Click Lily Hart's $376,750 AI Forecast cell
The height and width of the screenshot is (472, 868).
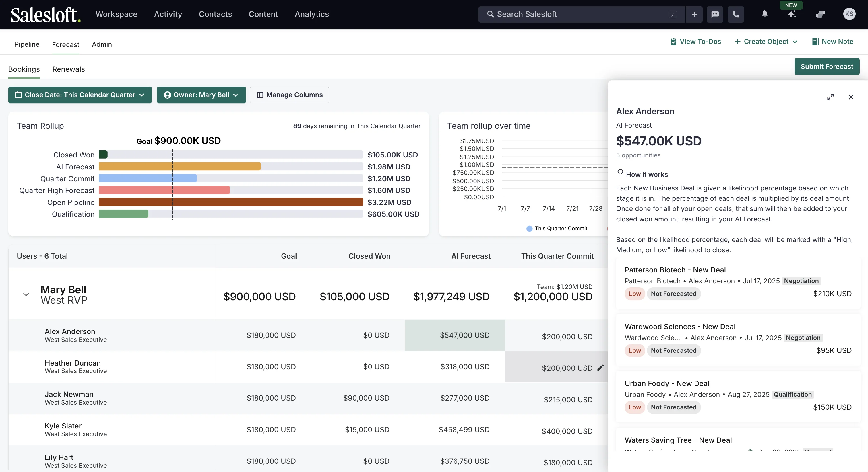point(455,461)
